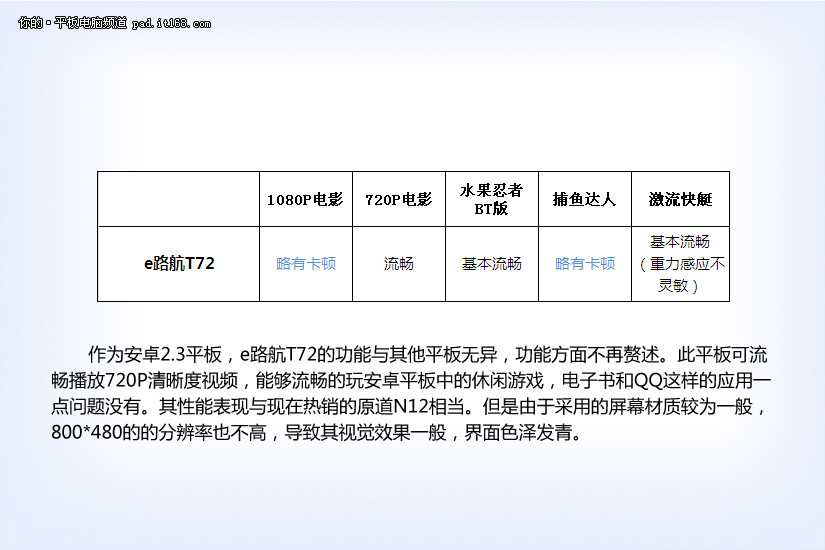Click the '1080P电影' column header
Viewport: 825px width, 550px height.
coord(305,199)
